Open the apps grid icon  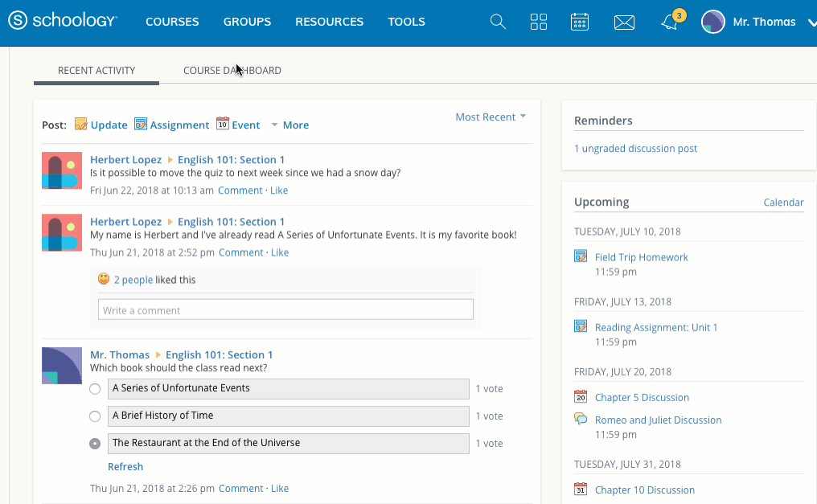click(539, 22)
